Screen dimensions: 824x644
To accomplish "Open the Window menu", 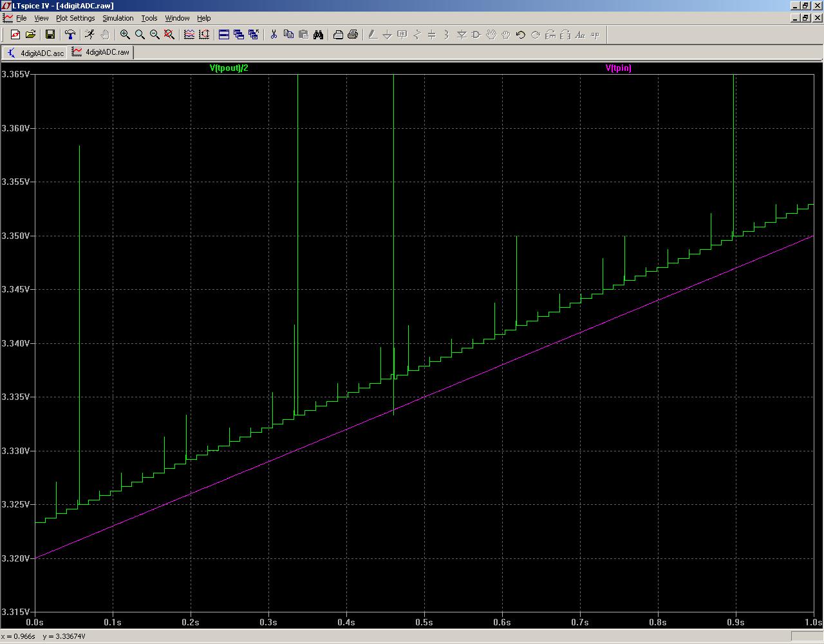I will click(177, 18).
